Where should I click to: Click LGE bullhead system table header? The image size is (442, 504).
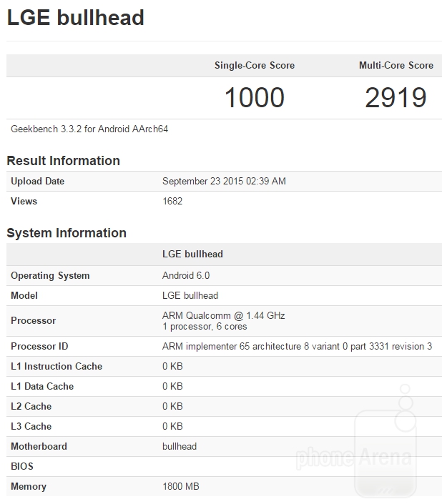coord(193,255)
